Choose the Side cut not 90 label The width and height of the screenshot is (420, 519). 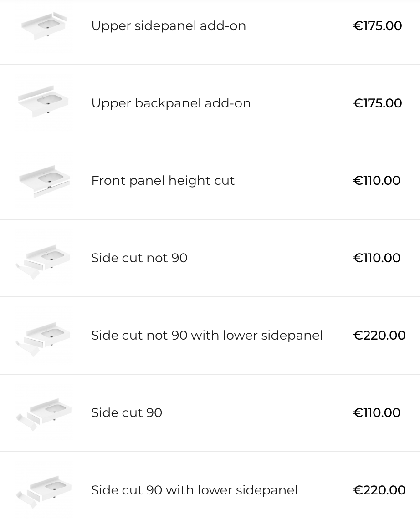click(139, 258)
